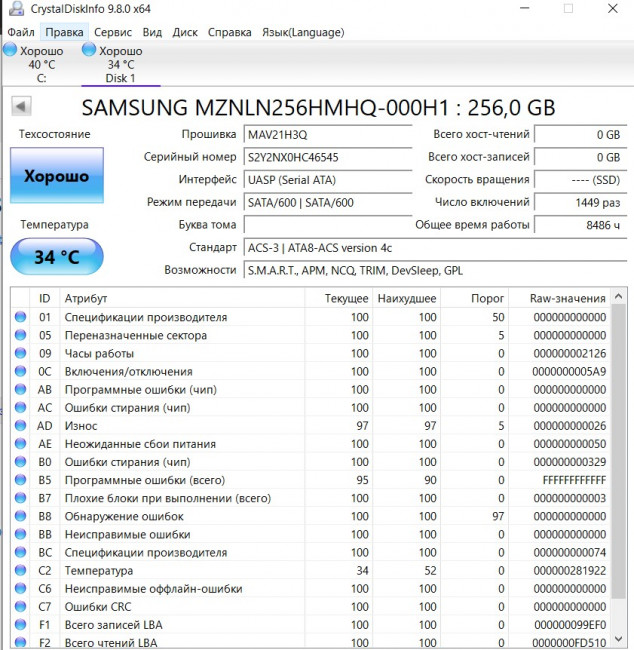Select raw value FFFFFFFFFFFF in row B5
Screen dimensions: 634x650
pos(574,480)
